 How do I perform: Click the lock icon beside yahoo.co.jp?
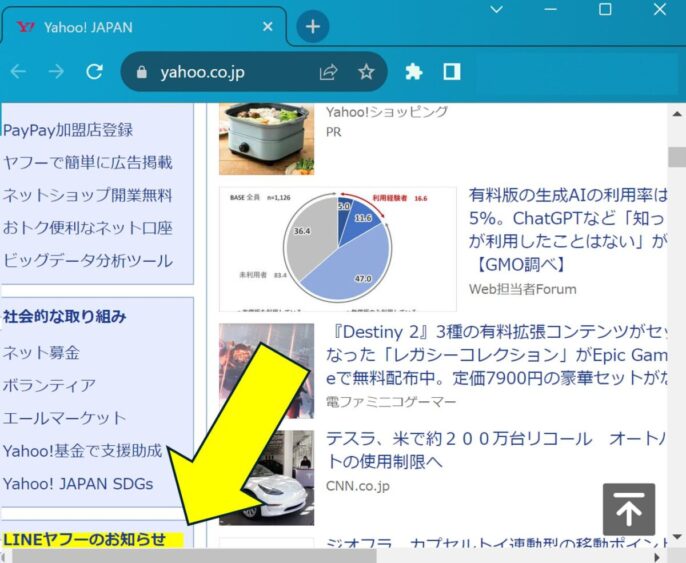click(141, 72)
